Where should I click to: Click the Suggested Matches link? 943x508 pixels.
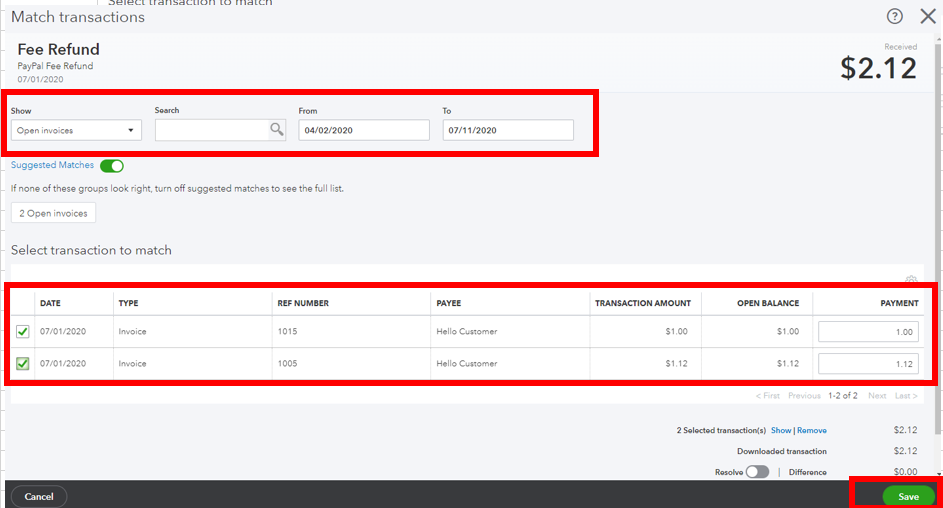[52, 165]
